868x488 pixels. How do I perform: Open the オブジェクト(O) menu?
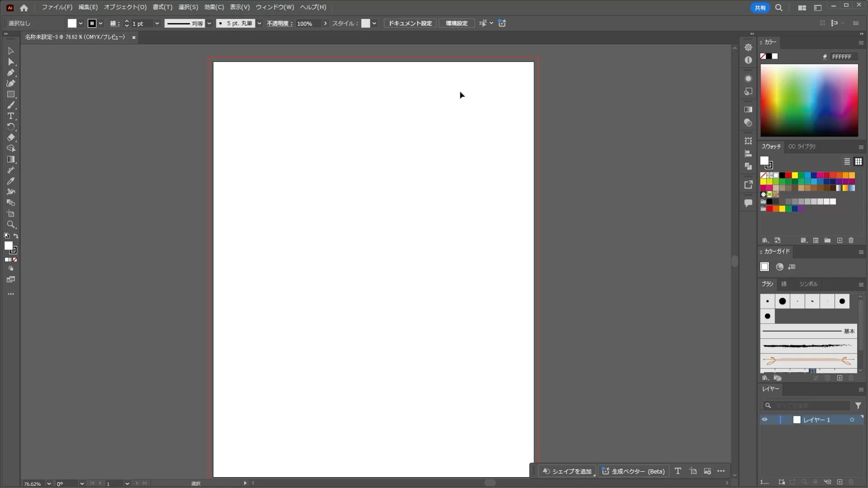tap(125, 7)
